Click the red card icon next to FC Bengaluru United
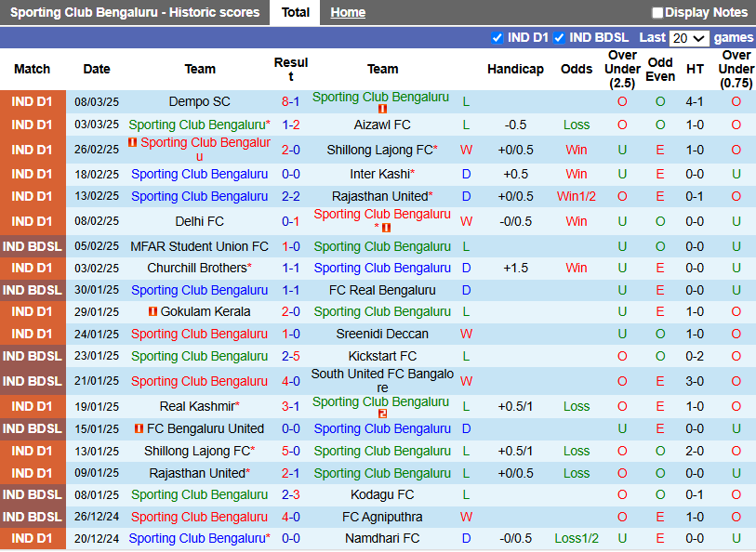The width and height of the screenshot is (756, 552). (139, 428)
